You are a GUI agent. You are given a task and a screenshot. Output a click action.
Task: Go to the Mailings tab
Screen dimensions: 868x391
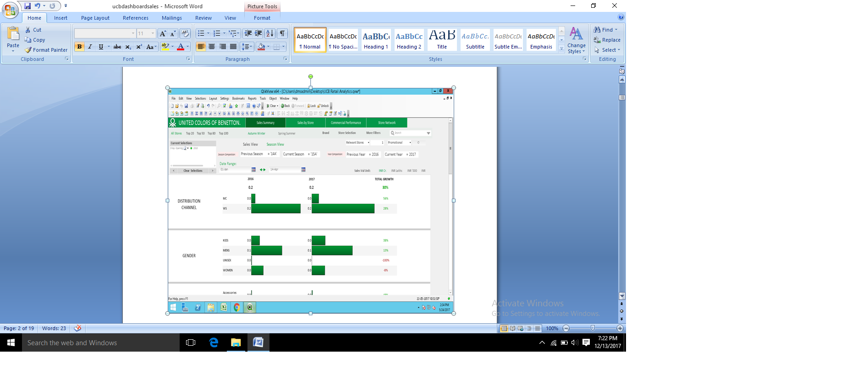point(172,18)
